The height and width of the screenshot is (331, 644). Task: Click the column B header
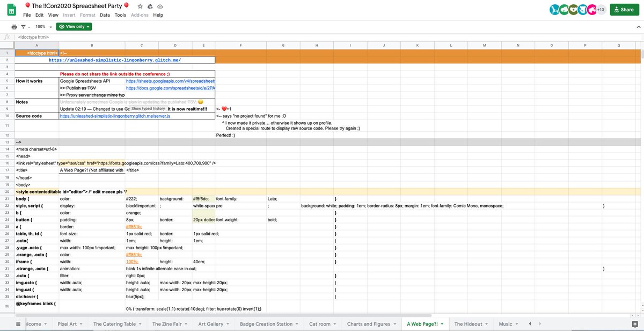tap(92, 46)
